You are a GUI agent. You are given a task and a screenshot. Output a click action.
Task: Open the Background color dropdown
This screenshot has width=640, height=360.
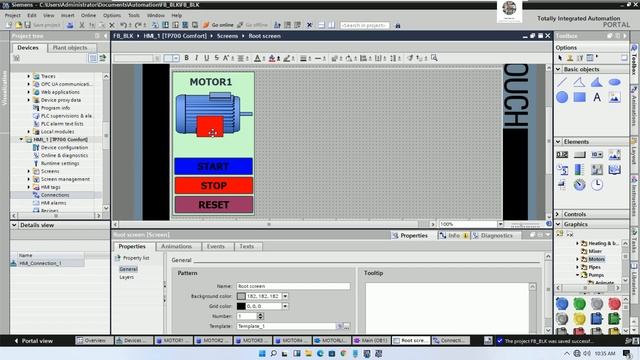285,296
